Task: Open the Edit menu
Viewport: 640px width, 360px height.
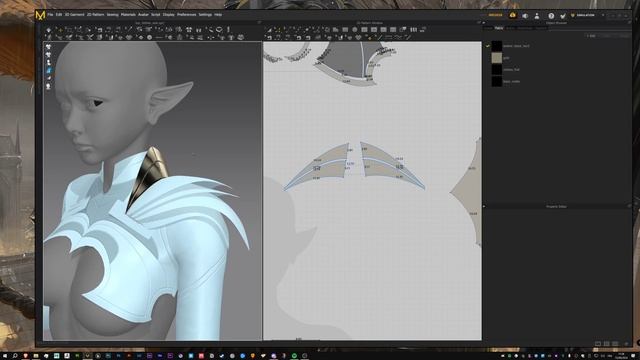Action: 59,15
